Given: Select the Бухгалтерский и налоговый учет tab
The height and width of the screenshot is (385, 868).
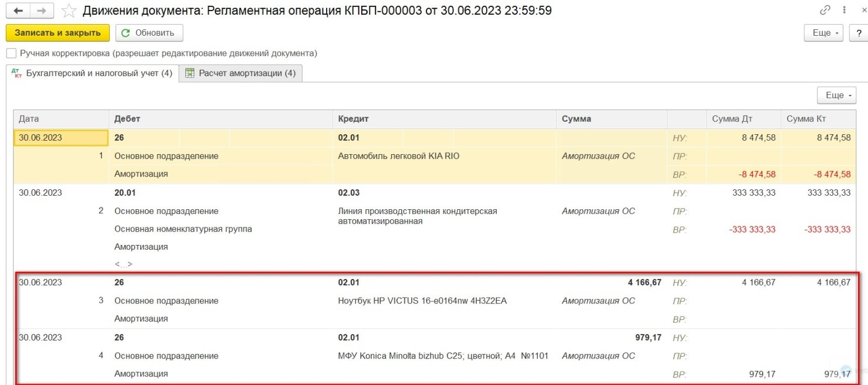Looking at the screenshot, I should pos(91,73).
